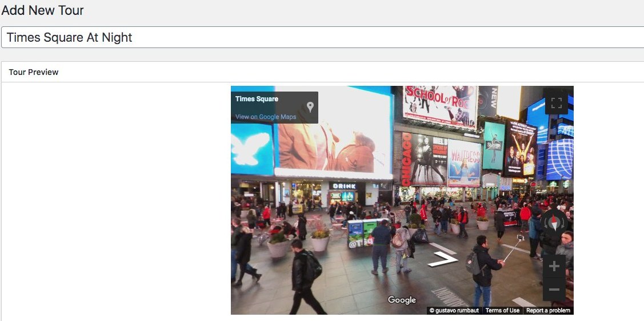Click the Times Square location pin icon

point(310,107)
